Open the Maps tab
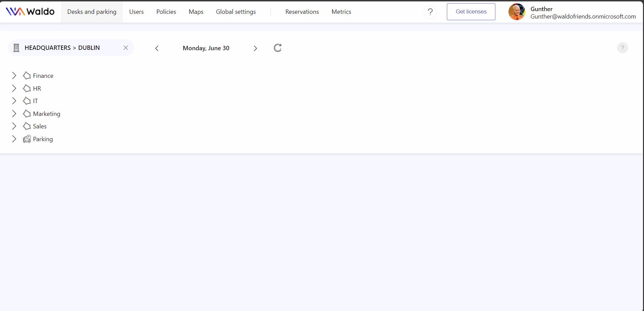Viewport: 644px width, 311px height. pyautogui.click(x=196, y=11)
